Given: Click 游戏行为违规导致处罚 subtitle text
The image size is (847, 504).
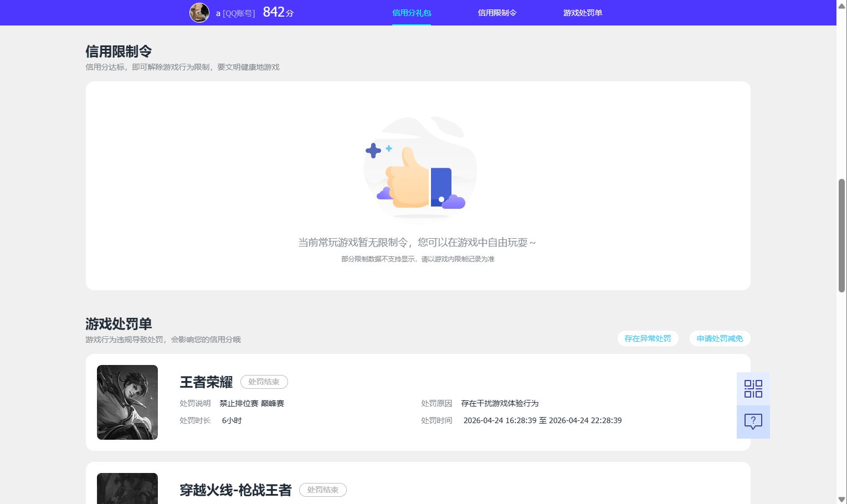Looking at the screenshot, I should tap(163, 340).
